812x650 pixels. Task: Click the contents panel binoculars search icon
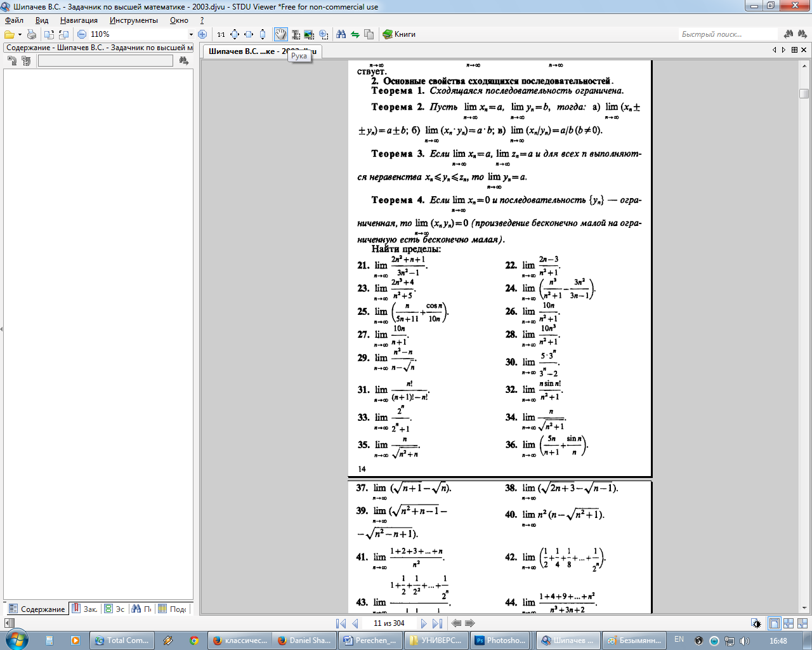tap(184, 61)
